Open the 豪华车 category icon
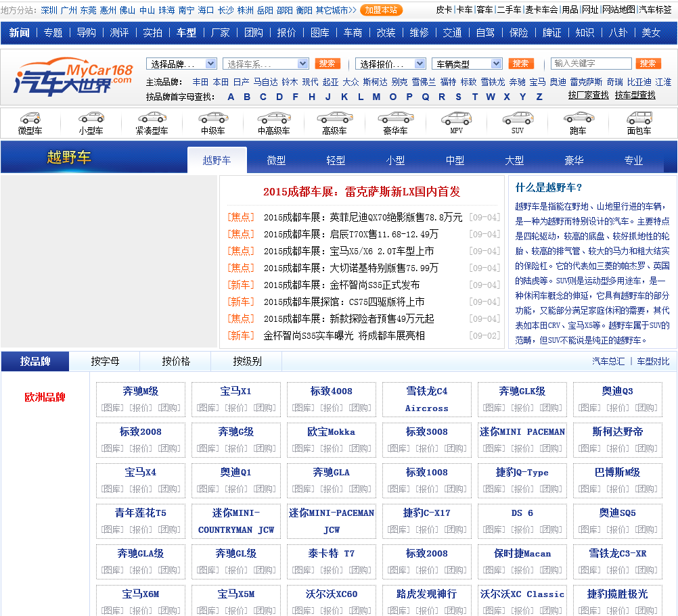This screenshot has width=678, height=616. pos(396,118)
